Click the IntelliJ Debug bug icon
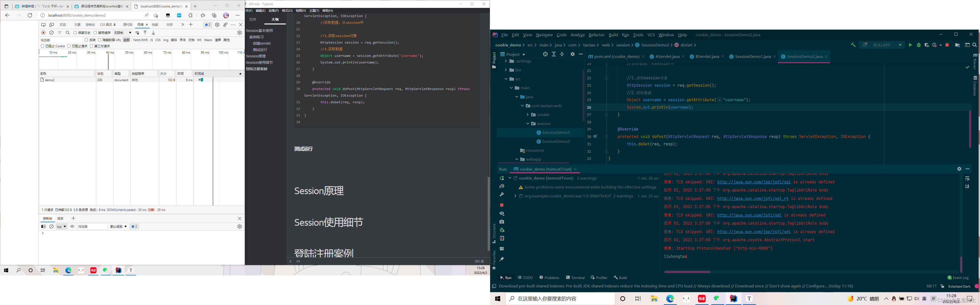Viewport: 980px width, 305px height. pyautogui.click(x=919, y=45)
